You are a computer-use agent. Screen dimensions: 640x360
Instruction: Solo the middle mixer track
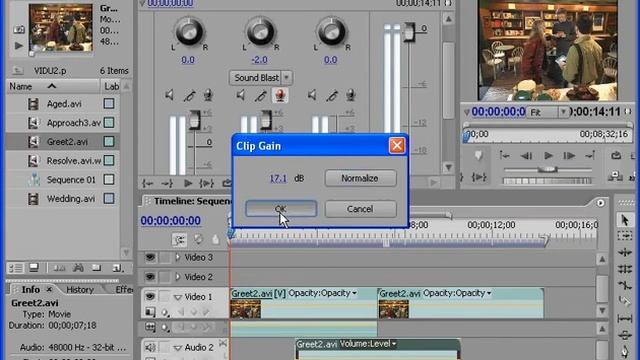pos(260,96)
